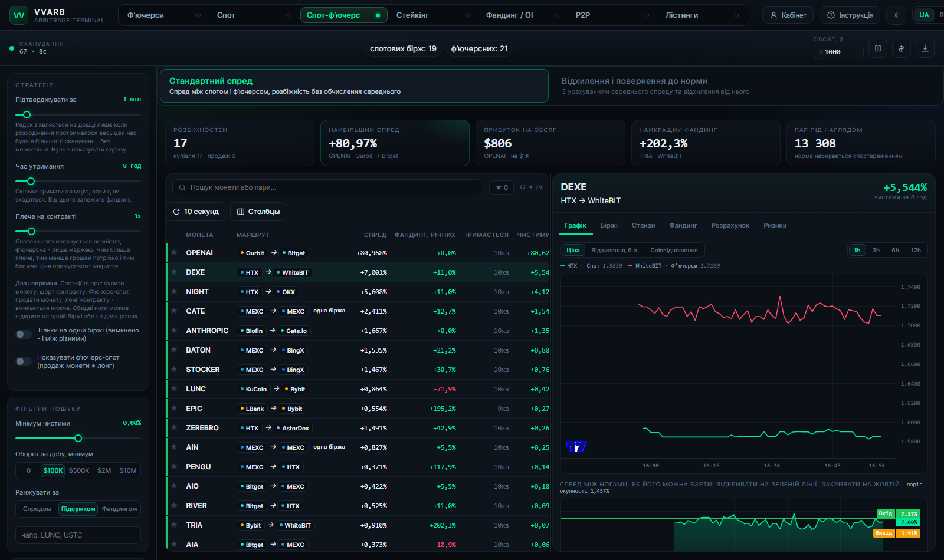944x560 pixels.
Task: Set chart timeframe to 3h
Action: point(876,251)
